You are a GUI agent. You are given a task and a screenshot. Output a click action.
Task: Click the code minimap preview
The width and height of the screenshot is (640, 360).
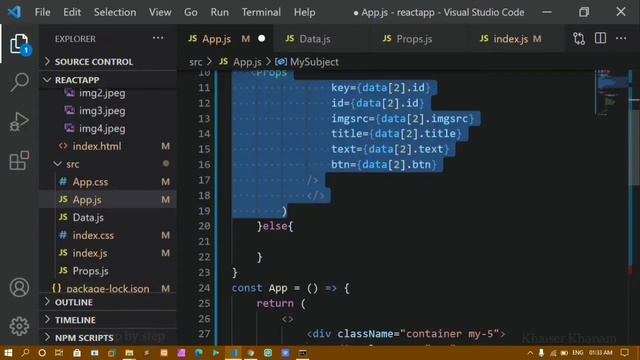611,93
